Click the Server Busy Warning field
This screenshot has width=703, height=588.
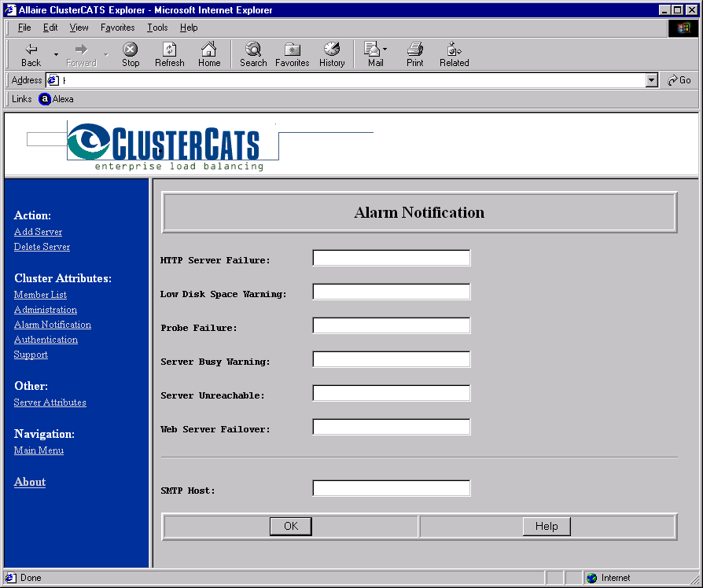pyautogui.click(x=392, y=359)
